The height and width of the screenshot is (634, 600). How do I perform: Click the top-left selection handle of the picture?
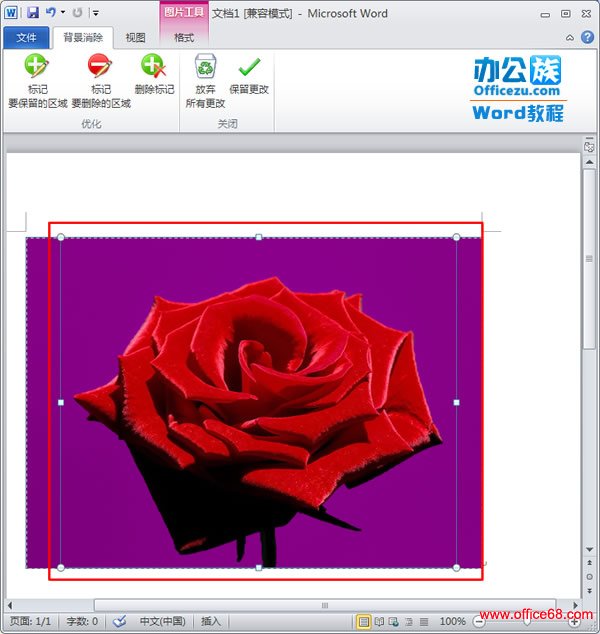pyautogui.click(x=61, y=237)
